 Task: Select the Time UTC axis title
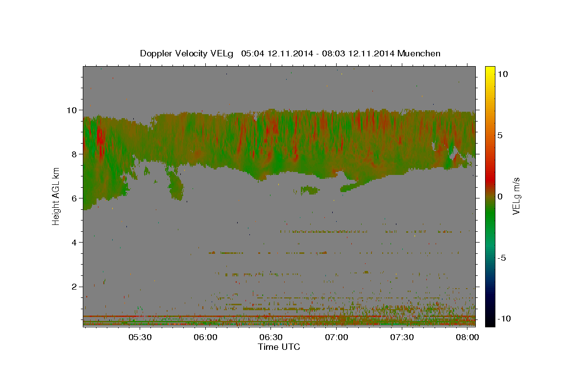279,347
